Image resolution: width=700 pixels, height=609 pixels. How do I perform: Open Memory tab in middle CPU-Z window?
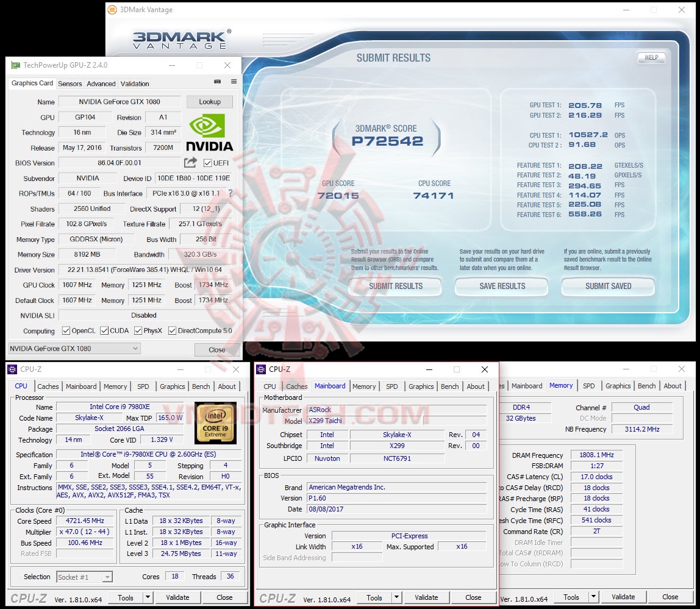click(364, 386)
